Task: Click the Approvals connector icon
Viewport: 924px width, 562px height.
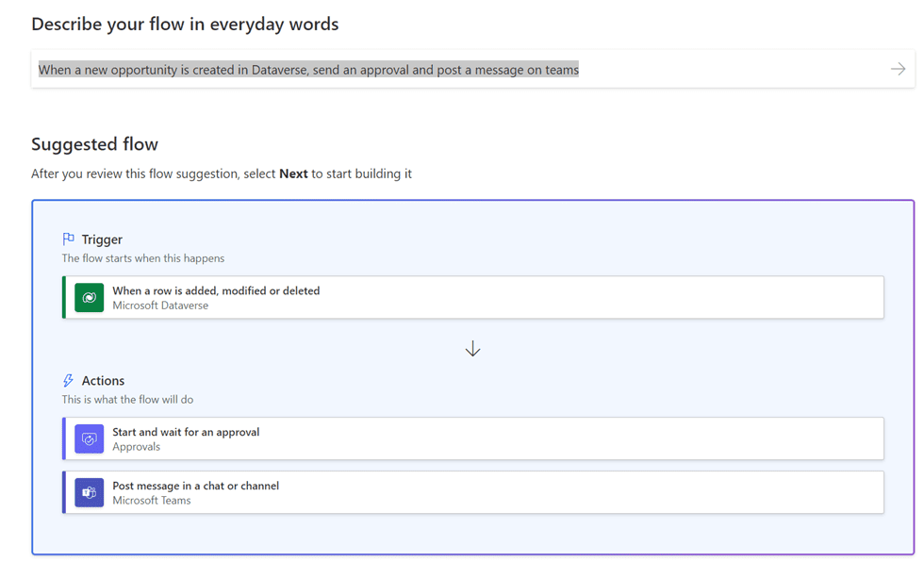Action: (x=90, y=439)
